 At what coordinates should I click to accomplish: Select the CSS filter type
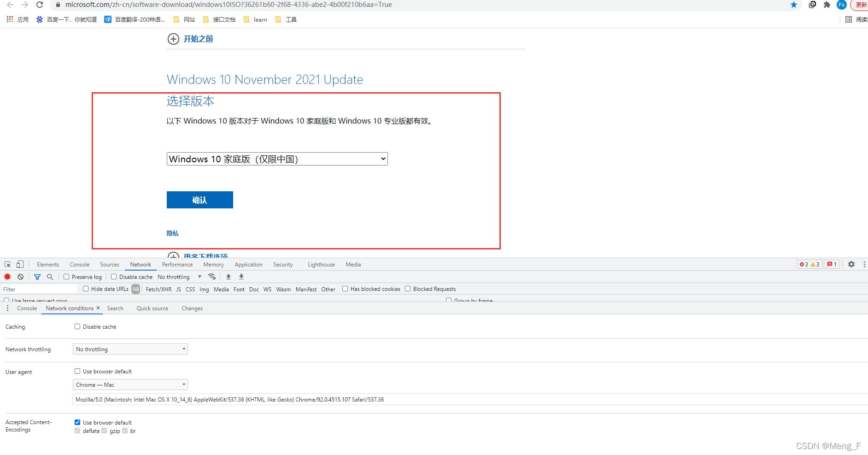(x=190, y=290)
